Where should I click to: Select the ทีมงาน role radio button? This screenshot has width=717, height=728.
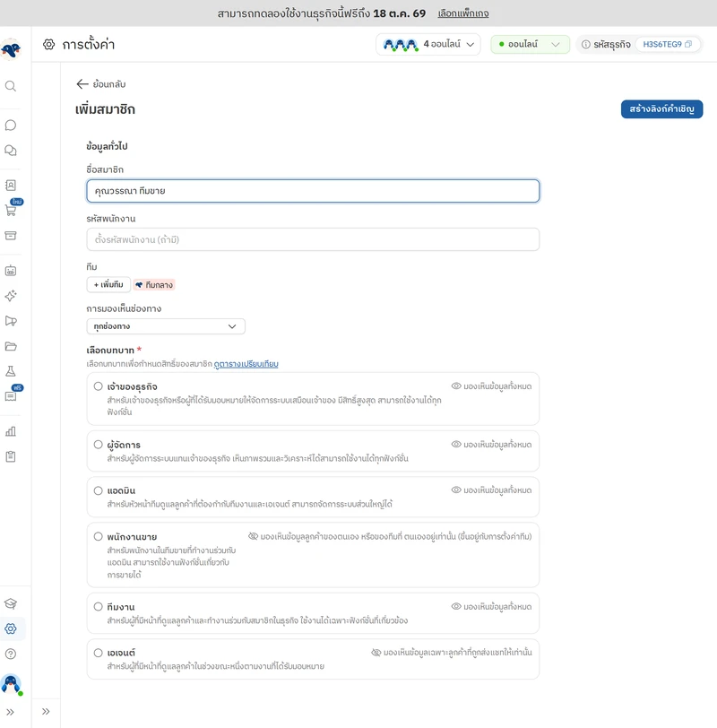(98, 606)
